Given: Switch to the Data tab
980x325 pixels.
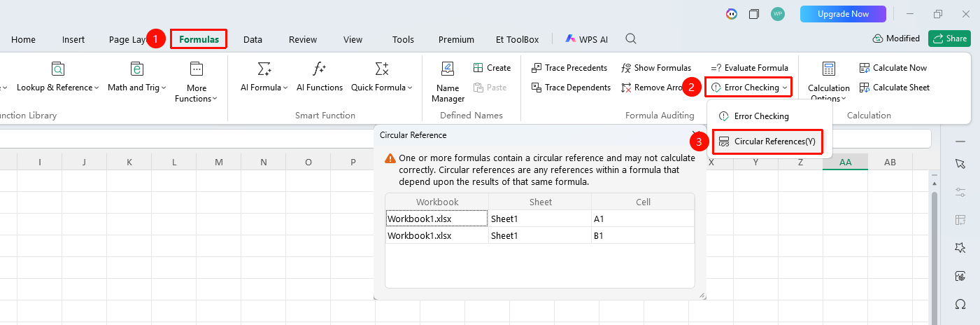Looking at the screenshot, I should coord(253,39).
